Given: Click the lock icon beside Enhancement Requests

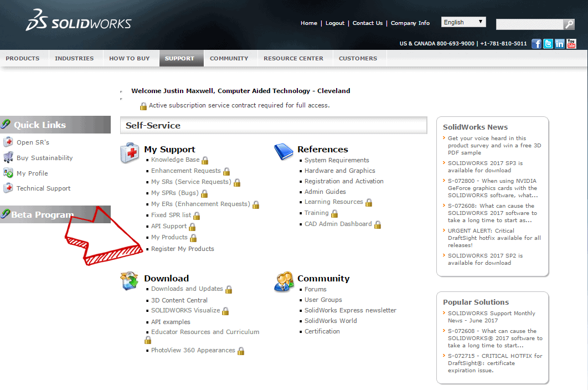Looking at the screenshot, I should 226,172.
